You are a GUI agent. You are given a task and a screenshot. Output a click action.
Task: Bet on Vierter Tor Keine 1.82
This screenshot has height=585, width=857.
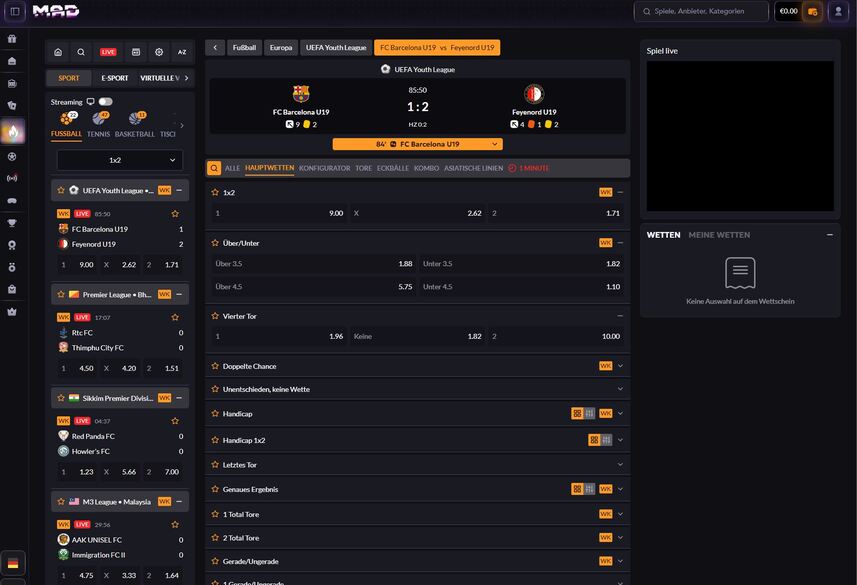click(418, 336)
